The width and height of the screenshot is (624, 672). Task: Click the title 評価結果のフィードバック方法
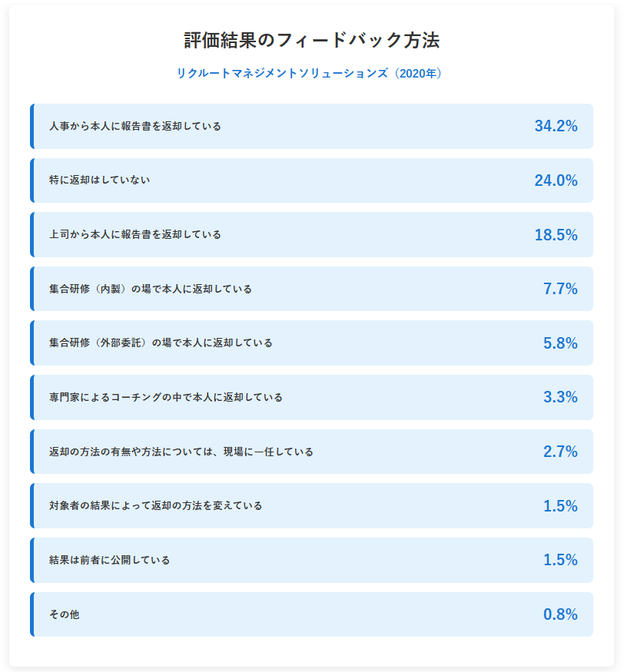pyautogui.click(x=312, y=40)
